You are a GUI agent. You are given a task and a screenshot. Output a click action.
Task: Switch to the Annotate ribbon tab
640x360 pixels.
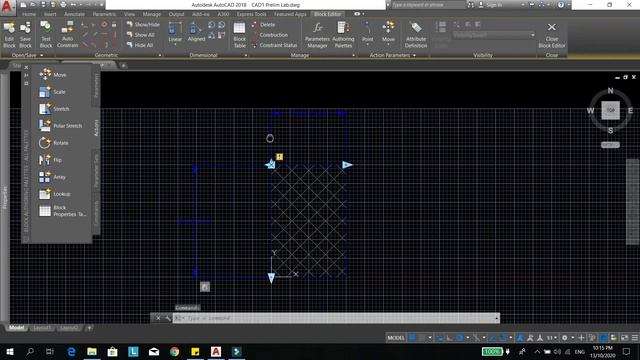coord(74,14)
